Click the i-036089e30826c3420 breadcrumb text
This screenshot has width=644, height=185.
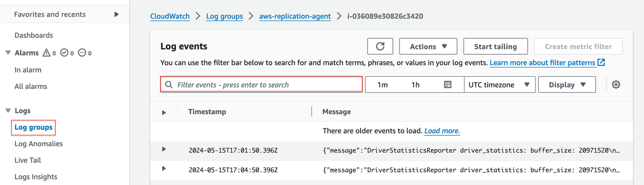coord(385,16)
